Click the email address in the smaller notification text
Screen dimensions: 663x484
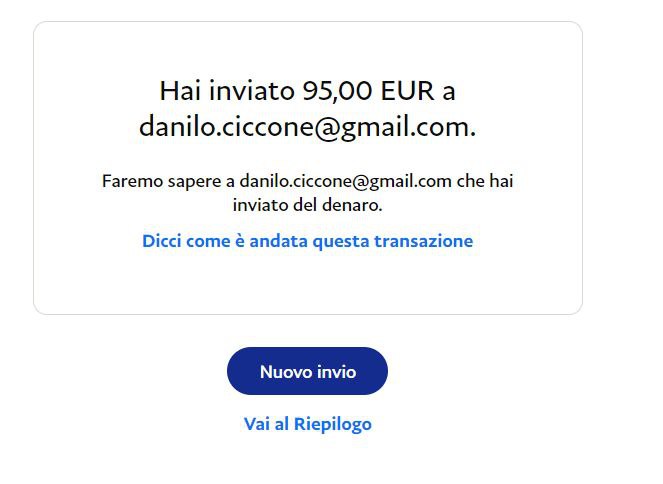tap(345, 181)
